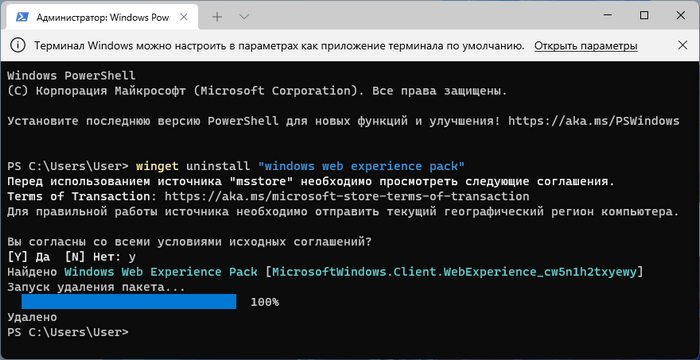
Task: Open the Открыть параметры link
Action: tap(586, 46)
